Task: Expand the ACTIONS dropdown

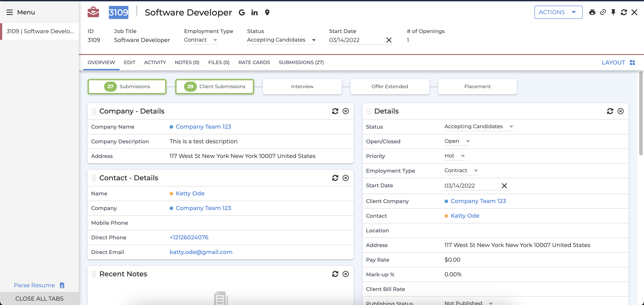Action: click(558, 12)
